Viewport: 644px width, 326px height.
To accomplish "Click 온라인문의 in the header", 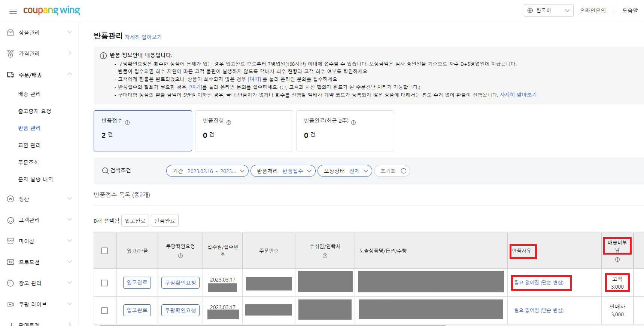I will [593, 10].
